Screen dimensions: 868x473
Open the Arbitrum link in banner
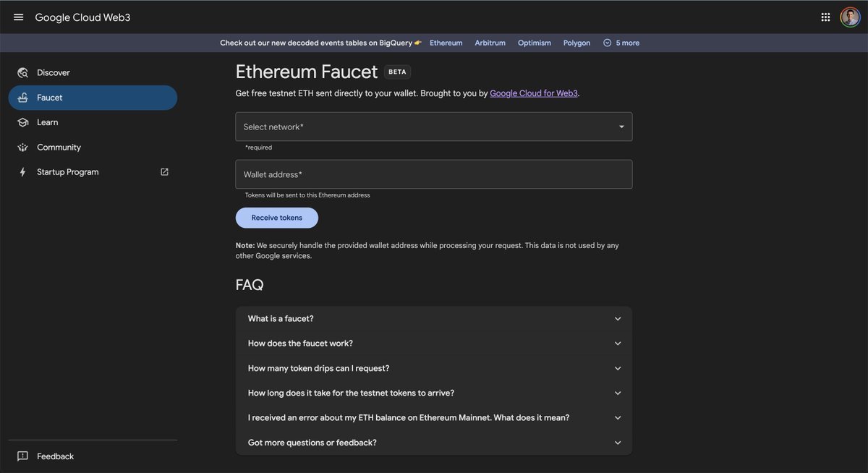(490, 43)
